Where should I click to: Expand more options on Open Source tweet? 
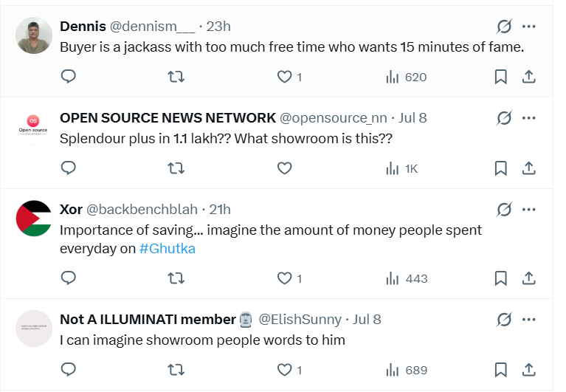point(529,118)
